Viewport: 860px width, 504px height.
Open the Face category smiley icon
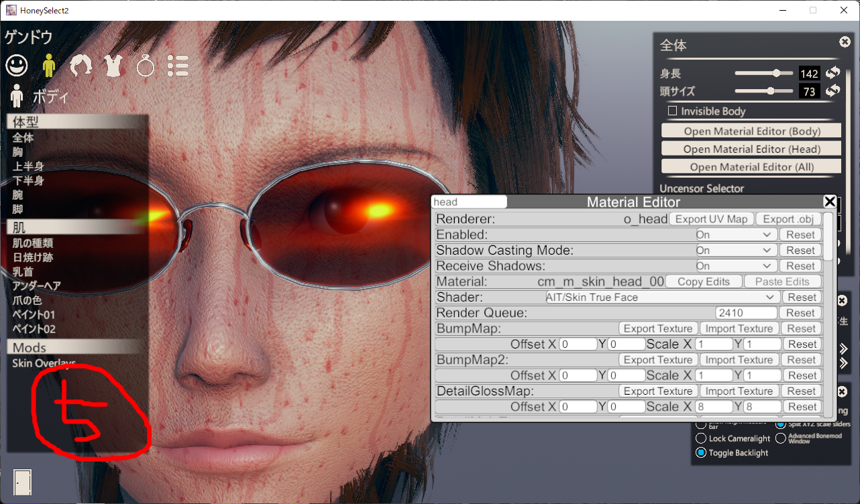click(x=17, y=65)
